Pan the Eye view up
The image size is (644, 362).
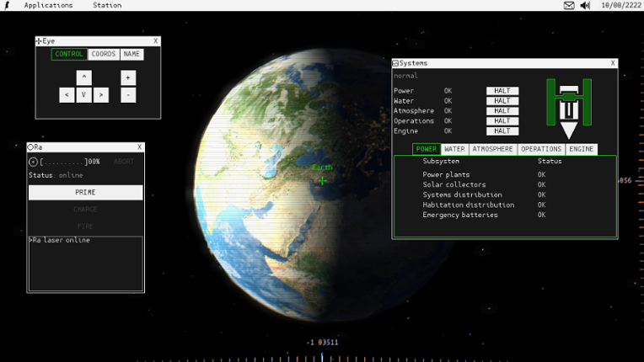(x=83, y=77)
